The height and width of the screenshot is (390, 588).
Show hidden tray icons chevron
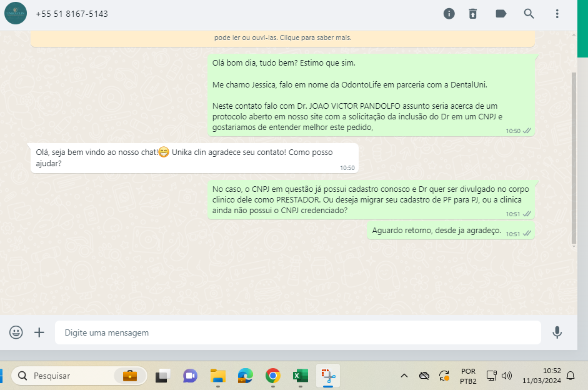tap(404, 376)
